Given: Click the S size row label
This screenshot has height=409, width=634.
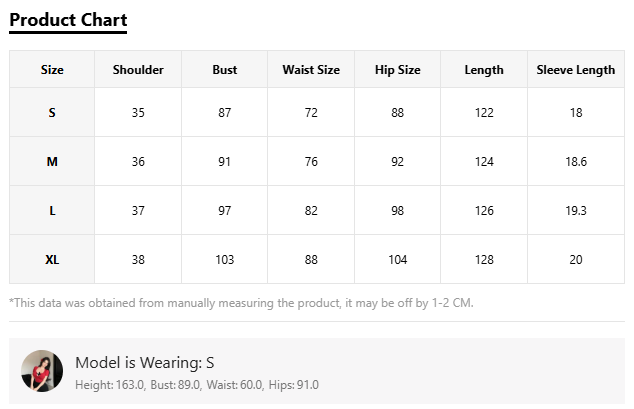Looking at the screenshot, I should click(52, 112).
